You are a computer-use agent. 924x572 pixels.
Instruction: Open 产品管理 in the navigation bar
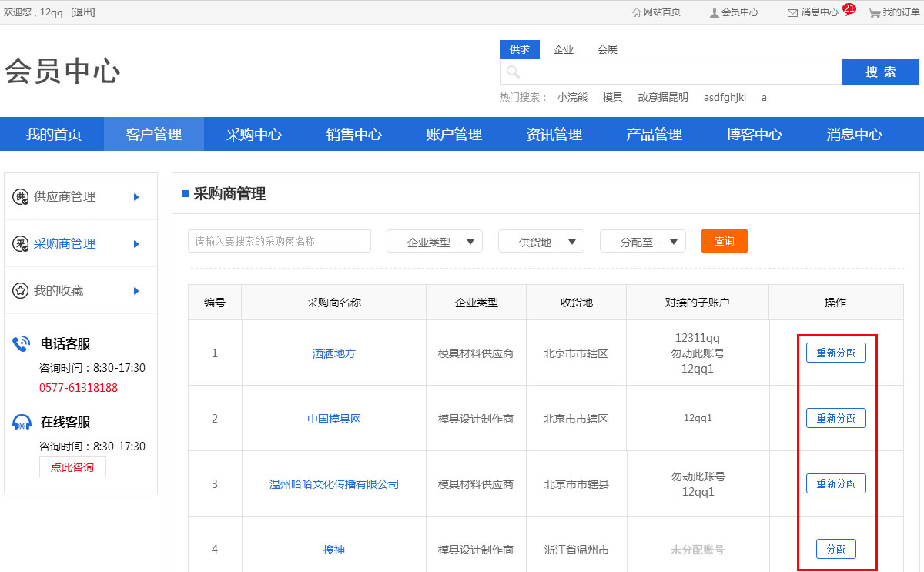[654, 134]
